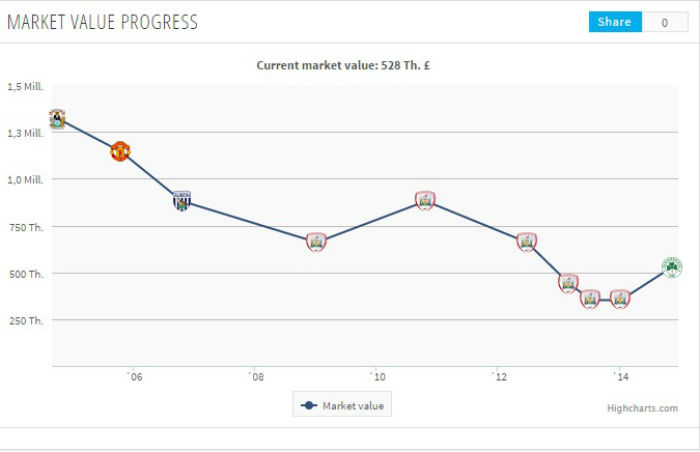Viewport: 700px width, 452px height.
Task: Click the 1,0 Mill. y-axis label
Action: click(x=25, y=180)
